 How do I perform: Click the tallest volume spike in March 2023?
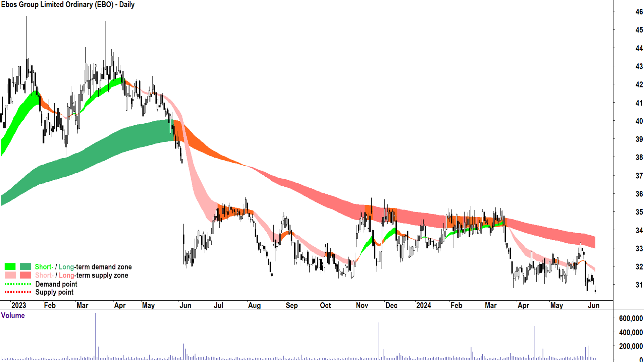pos(96,336)
